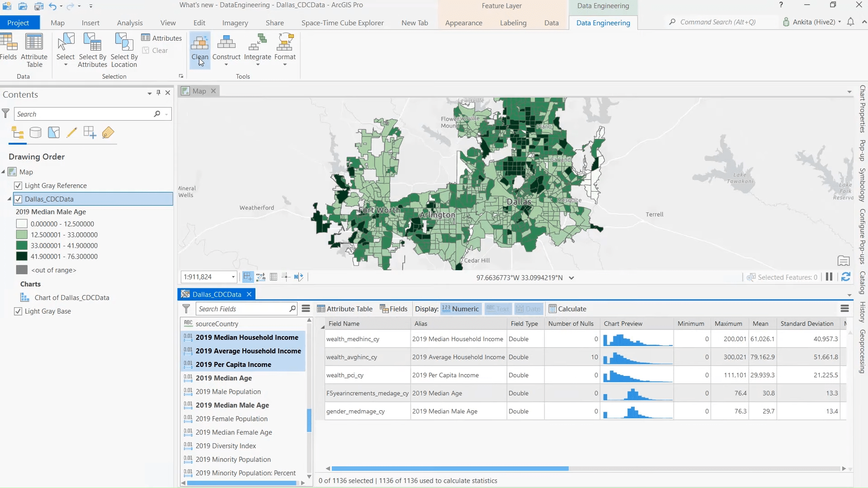Switch Contents to List By Selection
The height and width of the screenshot is (488, 868).
pos(54,133)
